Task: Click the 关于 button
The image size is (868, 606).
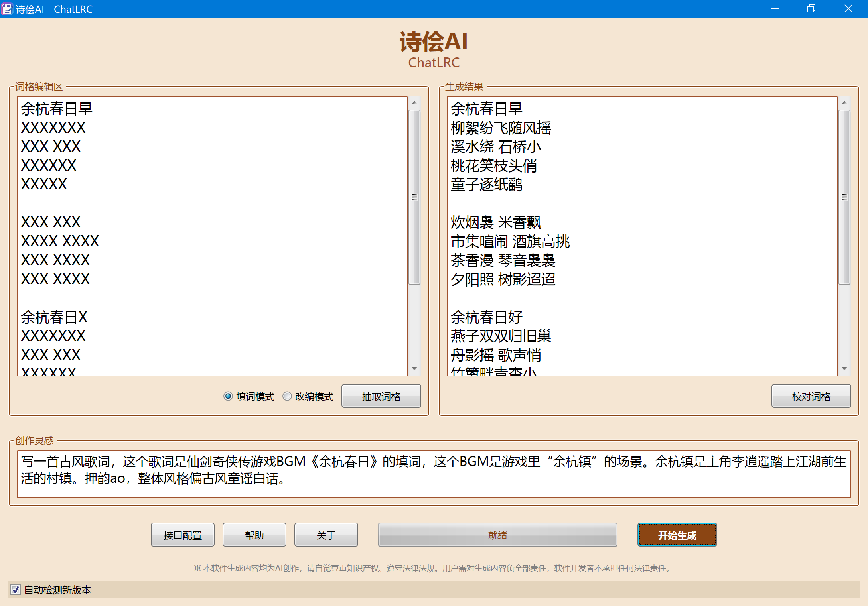Action: click(x=326, y=535)
